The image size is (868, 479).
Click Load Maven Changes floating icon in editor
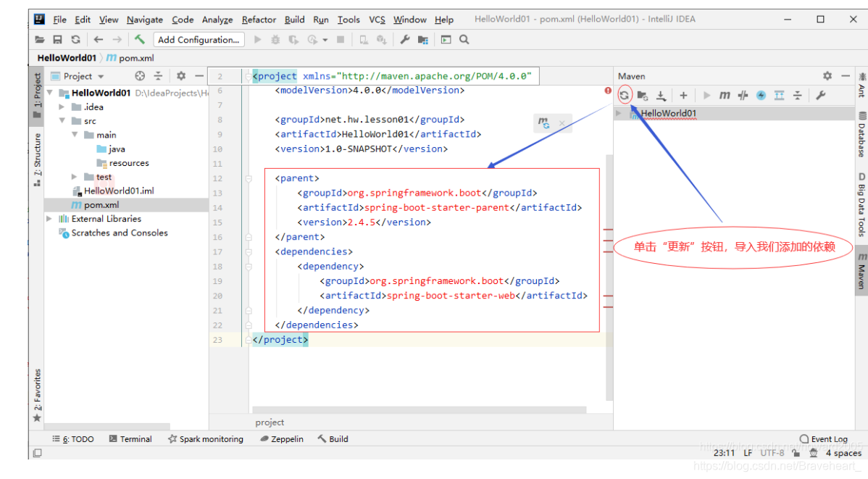544,123
